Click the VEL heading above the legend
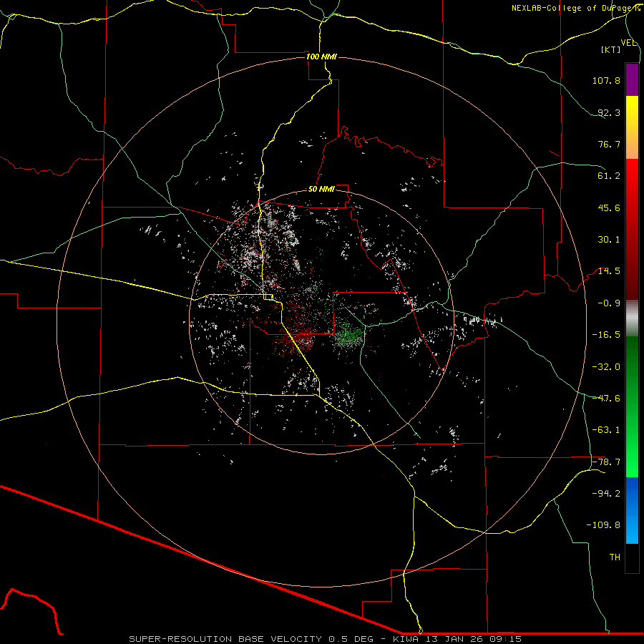This screenshot has width=644, height=644. pyautogui.click(x=628, y=43)
